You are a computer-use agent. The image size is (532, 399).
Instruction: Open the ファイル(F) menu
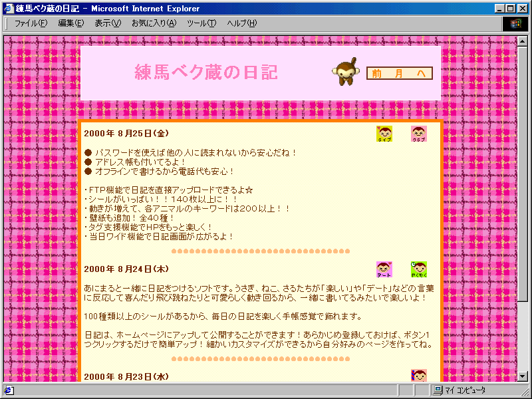[x=31, y=23]
